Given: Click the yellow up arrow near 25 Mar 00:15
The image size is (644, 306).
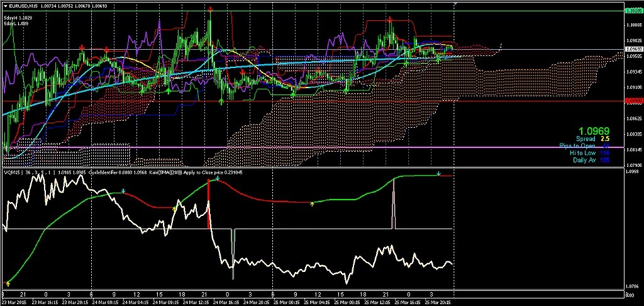Looking at the screenshot, I should click(x=312, y=203).
